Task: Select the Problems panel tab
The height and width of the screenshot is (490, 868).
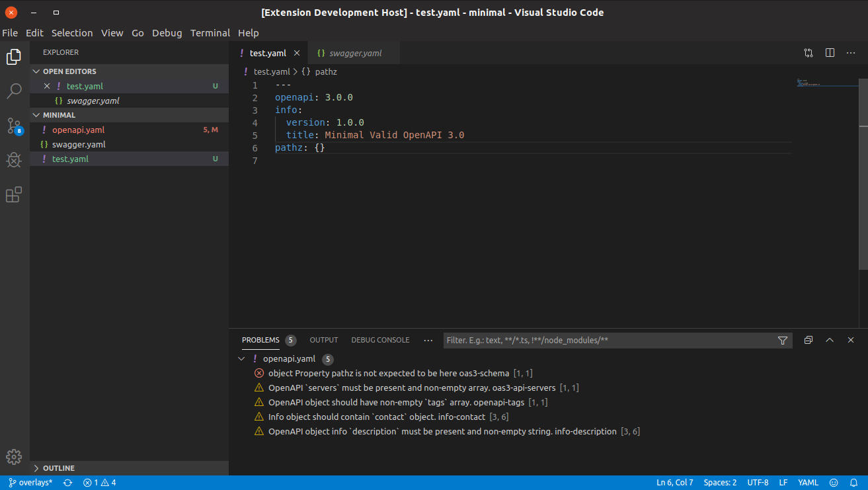Action: point(260,340)
